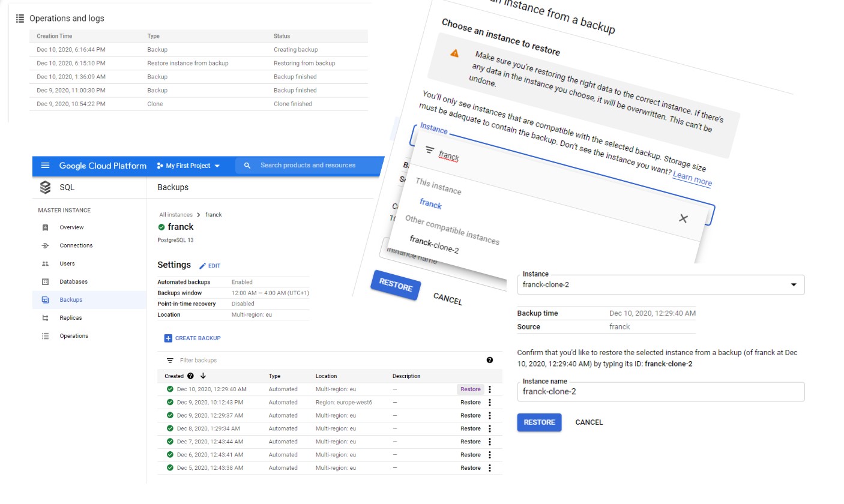Click the tilted CANCEL button in dialog
Viewport: 844px width, 504px height.
(448, 298)
